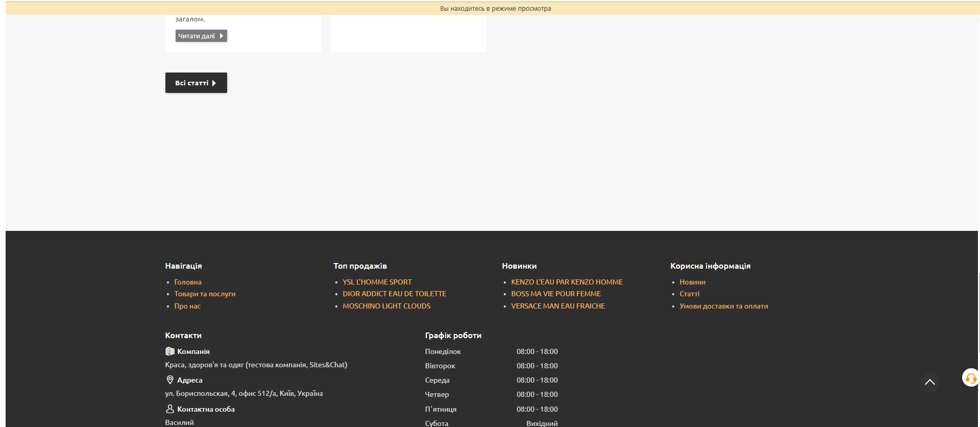The height and width of the screenshot is (427, 980).
Task: Go to 'Новини' news page
Action: [692, 282]
